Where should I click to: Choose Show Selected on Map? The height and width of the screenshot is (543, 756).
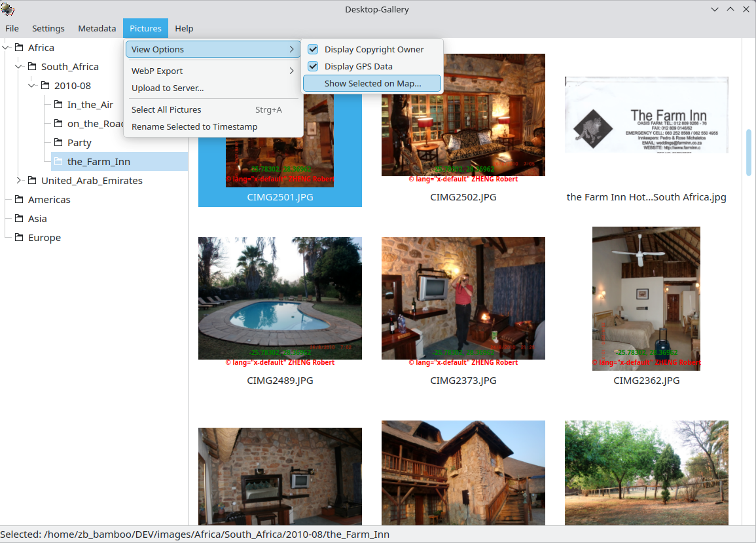372,83
